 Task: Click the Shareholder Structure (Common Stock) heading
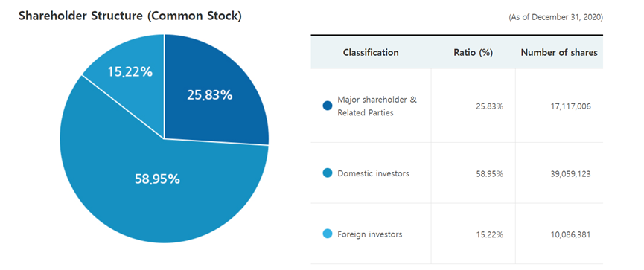click(130, 16)
